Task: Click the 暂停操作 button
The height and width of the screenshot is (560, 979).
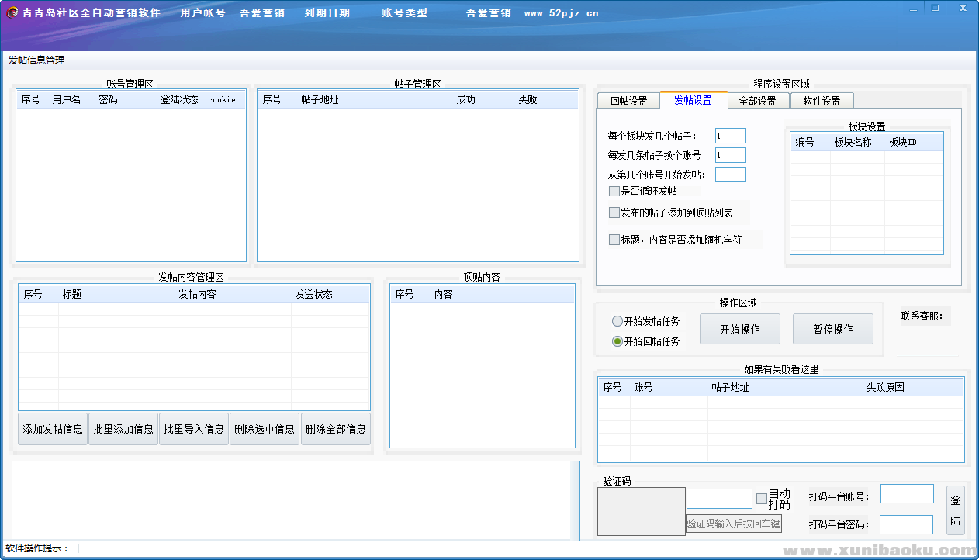Action: (832, 329)
